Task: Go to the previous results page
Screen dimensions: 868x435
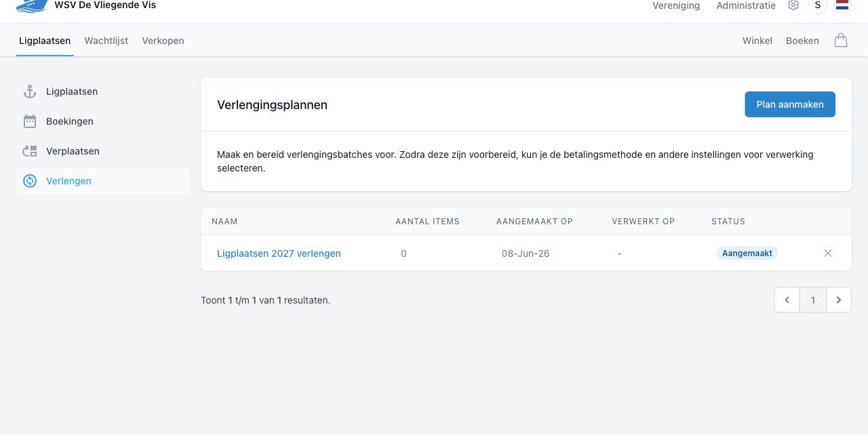Action: pos(787,300)
